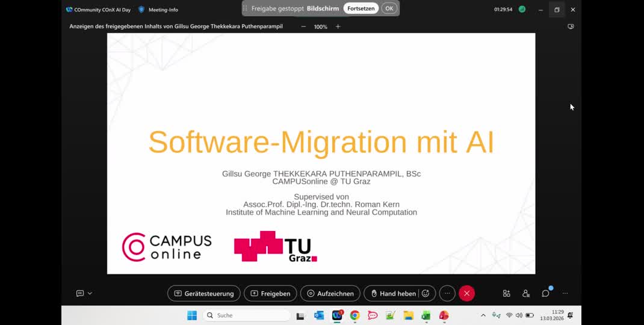Open the emoji reactions smiley icon
This screenshot has width=644, height=325.
point(426,293)
